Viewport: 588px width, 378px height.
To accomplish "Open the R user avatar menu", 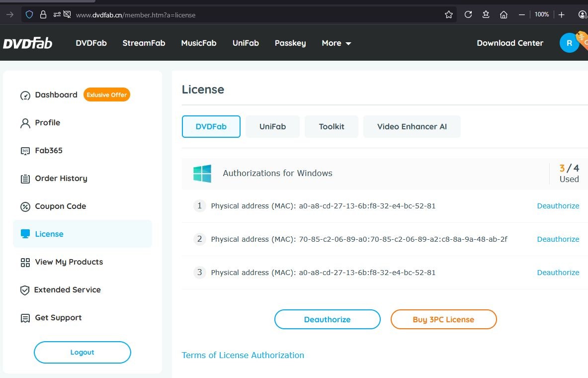I will click(x=569, y=43).
